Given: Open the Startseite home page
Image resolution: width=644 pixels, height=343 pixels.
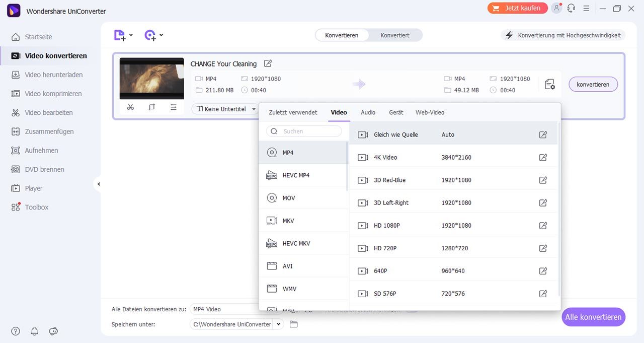Looking at the screenshot, I should click(x=38, y=37).
